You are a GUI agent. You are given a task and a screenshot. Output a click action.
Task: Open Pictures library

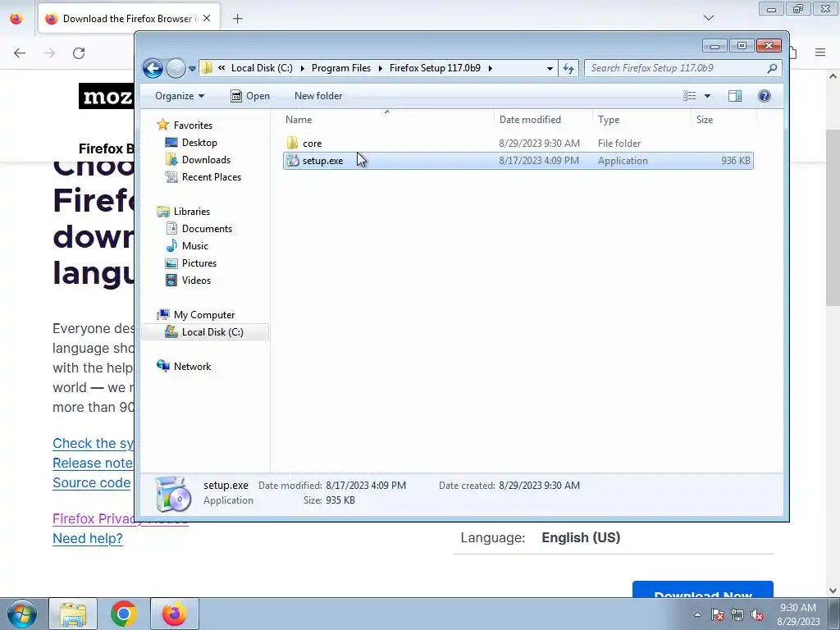coord(190,263)
